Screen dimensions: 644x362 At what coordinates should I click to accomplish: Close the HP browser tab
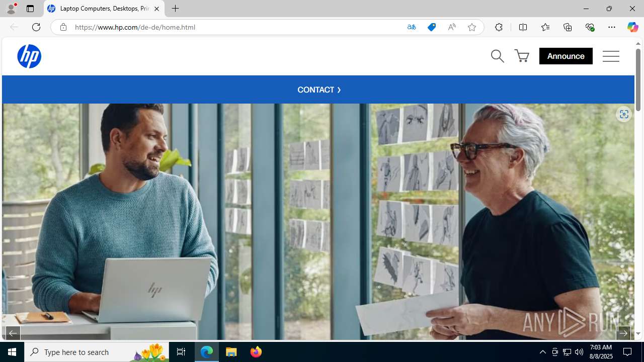click(x=156, y=9)
